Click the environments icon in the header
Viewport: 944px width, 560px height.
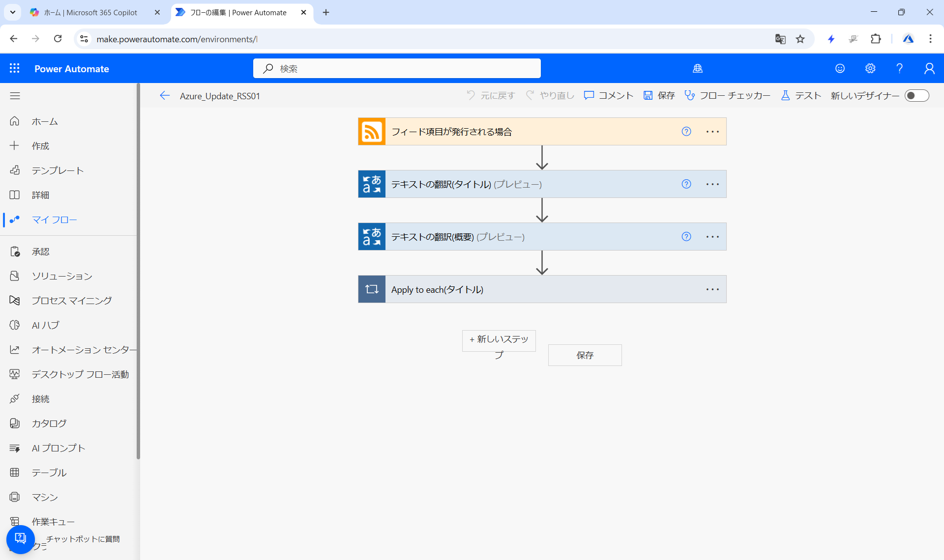pyautogui.click(x=697, y=68)
